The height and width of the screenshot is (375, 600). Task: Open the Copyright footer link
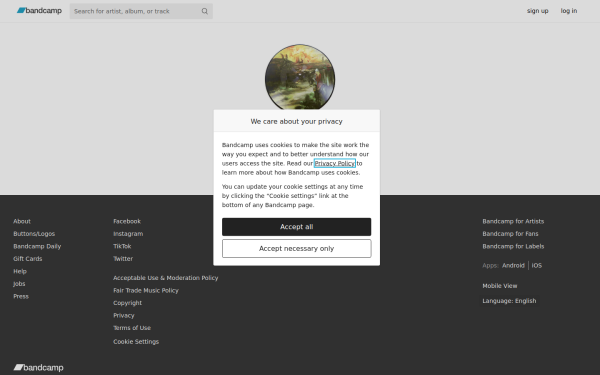[127, 303]
